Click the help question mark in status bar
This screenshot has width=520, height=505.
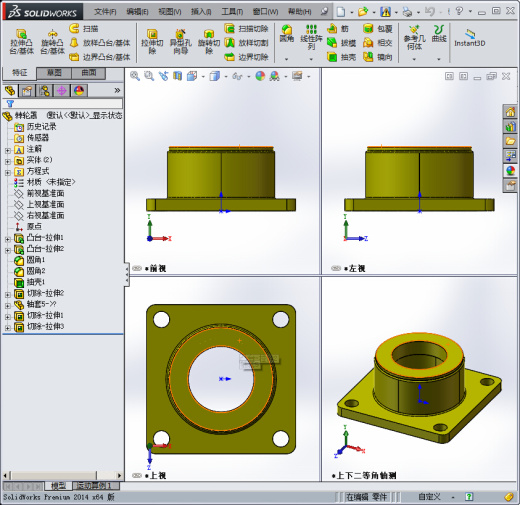[469, 497]
